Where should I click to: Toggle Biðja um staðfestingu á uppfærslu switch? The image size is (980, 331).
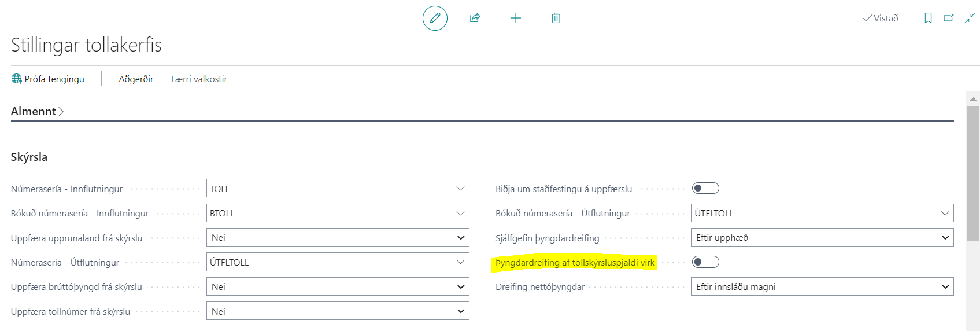pyautogui.click(x=705, y=188)
